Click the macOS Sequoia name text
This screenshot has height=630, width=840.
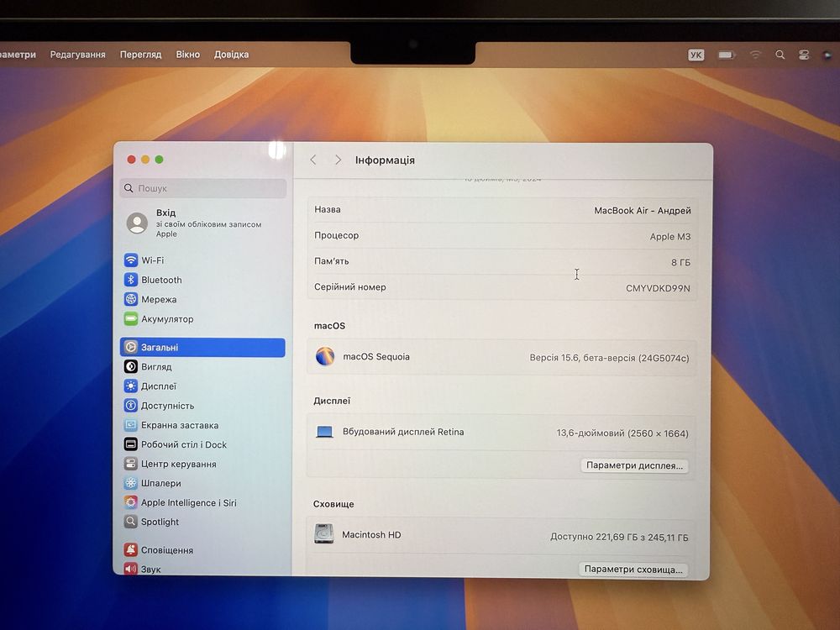[376, 357]
